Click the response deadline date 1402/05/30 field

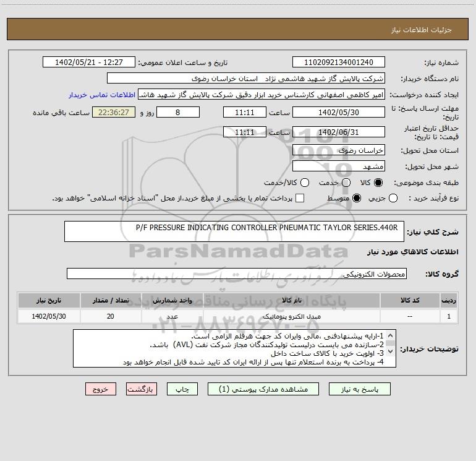coord(339,112)
